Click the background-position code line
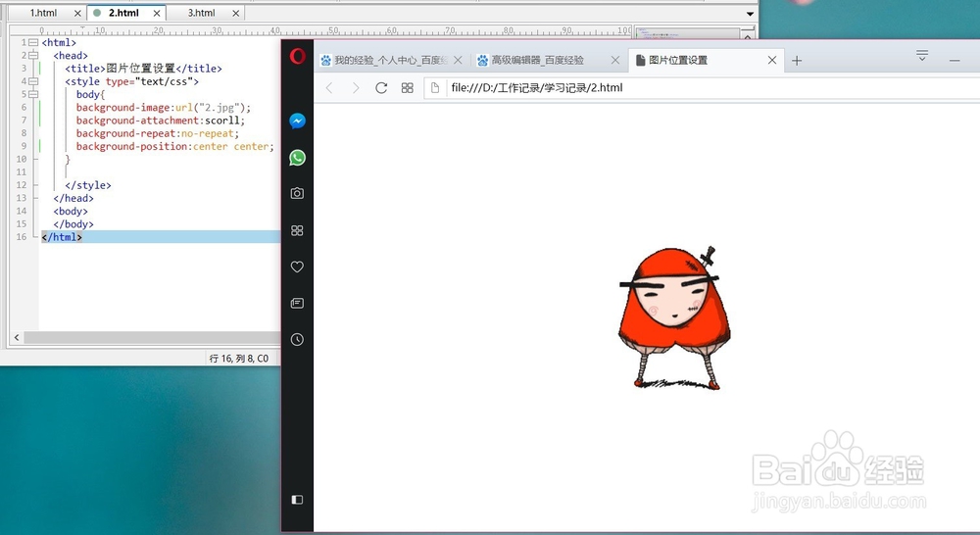This screenshot has height=535, width=980. (175, 146)
